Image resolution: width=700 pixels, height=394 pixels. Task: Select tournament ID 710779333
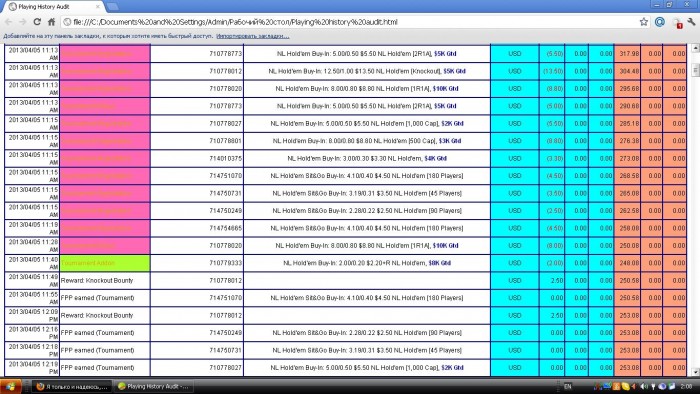[x=225, y=263]
